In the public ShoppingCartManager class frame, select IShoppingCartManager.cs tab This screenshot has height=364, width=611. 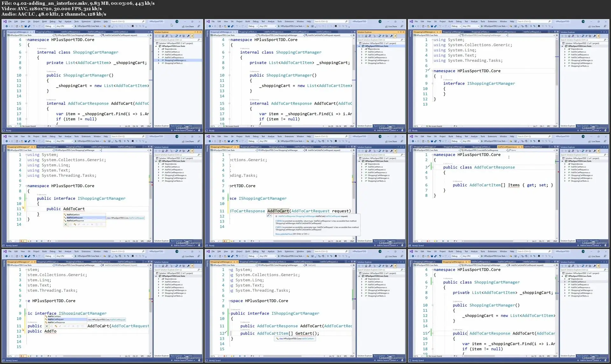pos(424,262)
